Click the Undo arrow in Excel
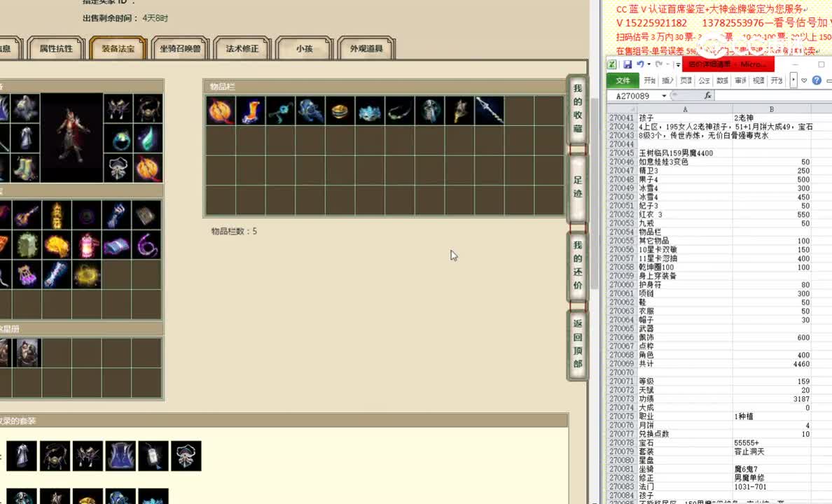Screen dimensions: 832x504 640,64
